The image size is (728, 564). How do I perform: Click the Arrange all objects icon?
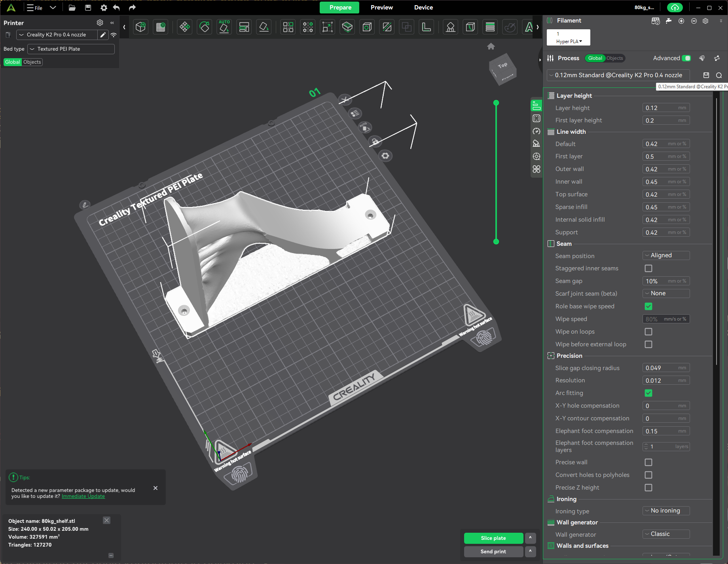click(x=244, y=27)
